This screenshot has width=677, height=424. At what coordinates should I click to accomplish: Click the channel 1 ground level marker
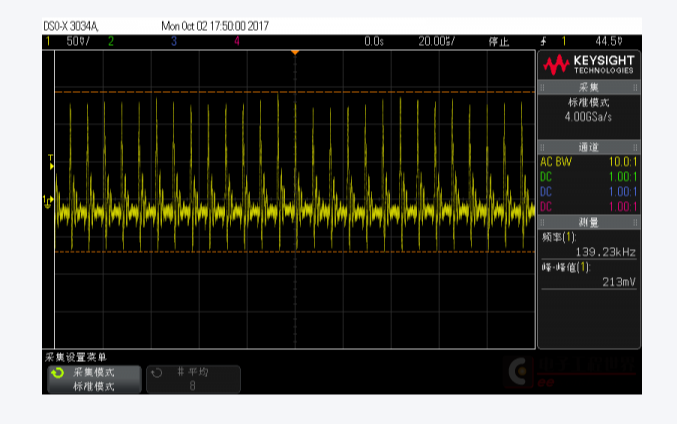click(46, 201)
